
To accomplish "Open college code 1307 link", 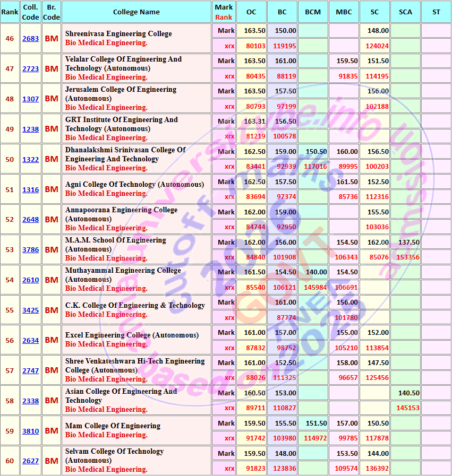I will click(31, 99).
